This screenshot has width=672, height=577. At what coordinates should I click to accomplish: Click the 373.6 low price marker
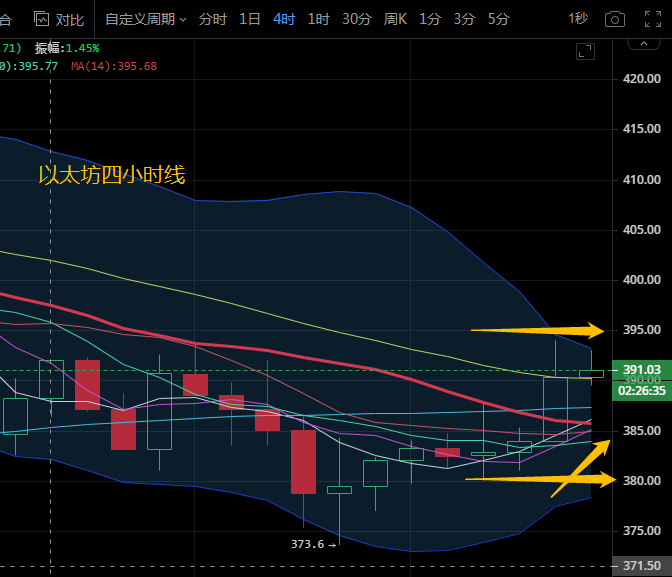pyautogui.click(x=307, y=543)
